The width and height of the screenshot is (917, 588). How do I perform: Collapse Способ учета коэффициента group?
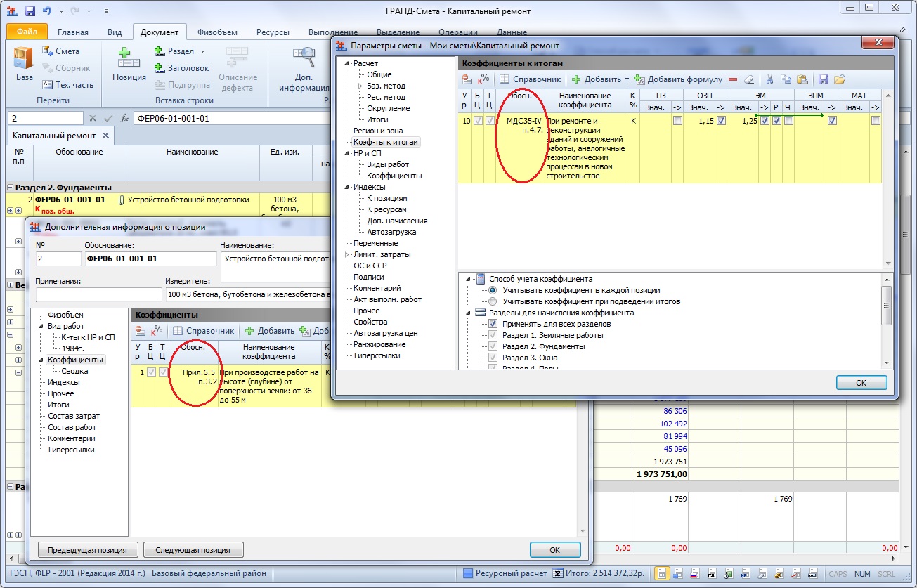click(x=468, y=279)
